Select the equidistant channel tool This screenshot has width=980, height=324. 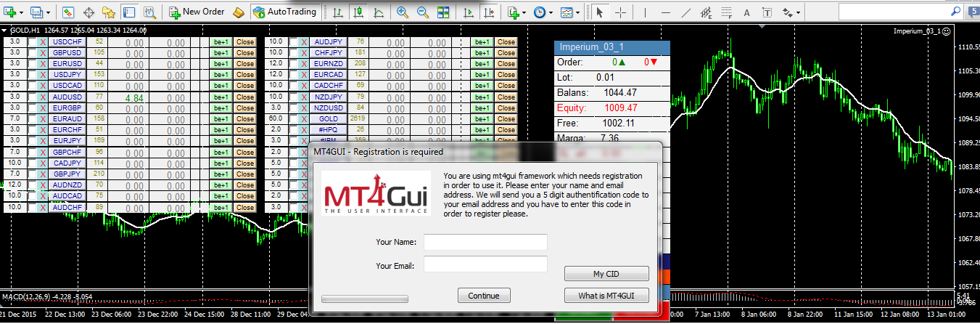pyautogui.click(x=707, y=12)
